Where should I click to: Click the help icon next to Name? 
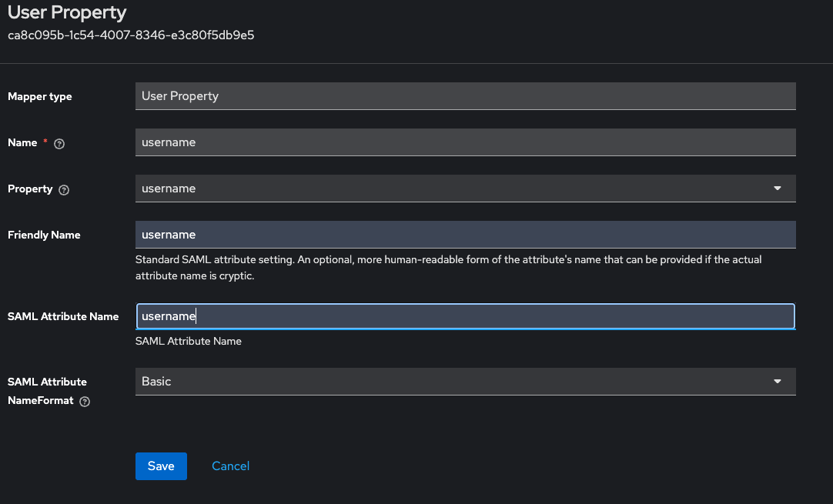pyautogui.click(x=59, y=144)
